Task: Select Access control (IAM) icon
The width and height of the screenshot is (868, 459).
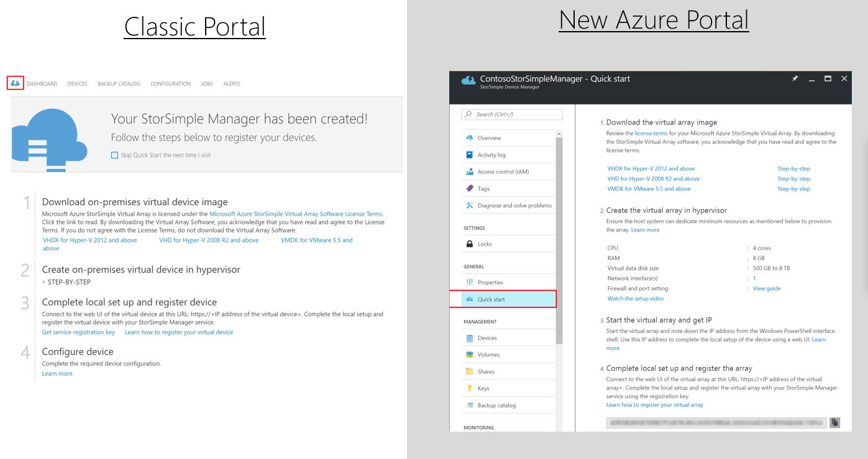Action: (470, 172)
